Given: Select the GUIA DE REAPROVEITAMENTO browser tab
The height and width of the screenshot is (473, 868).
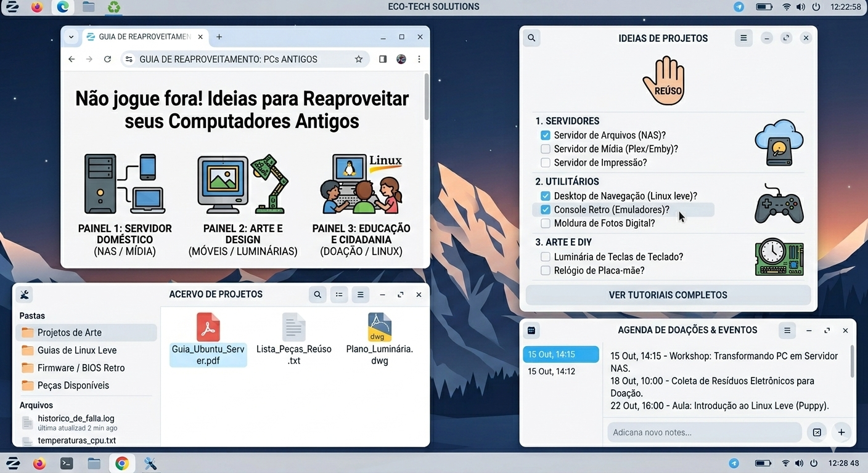Looking at the screenshot, I should point(142,37).
